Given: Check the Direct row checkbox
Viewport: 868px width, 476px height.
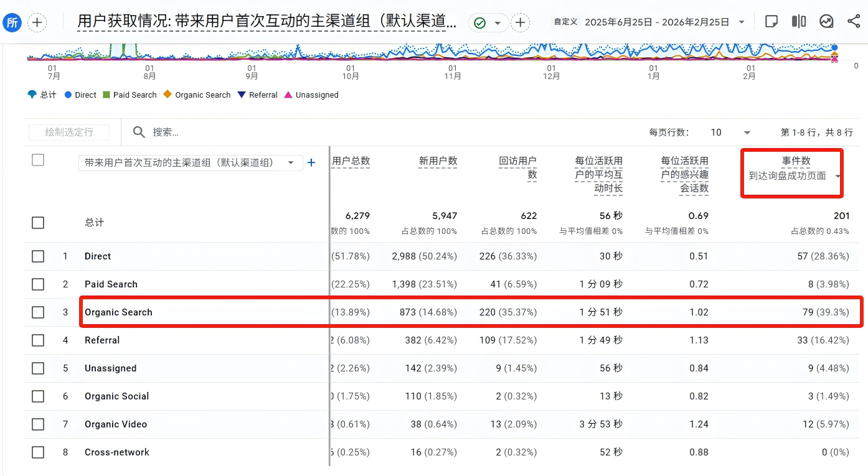Looking at the screenshot, I should (38, 256).
